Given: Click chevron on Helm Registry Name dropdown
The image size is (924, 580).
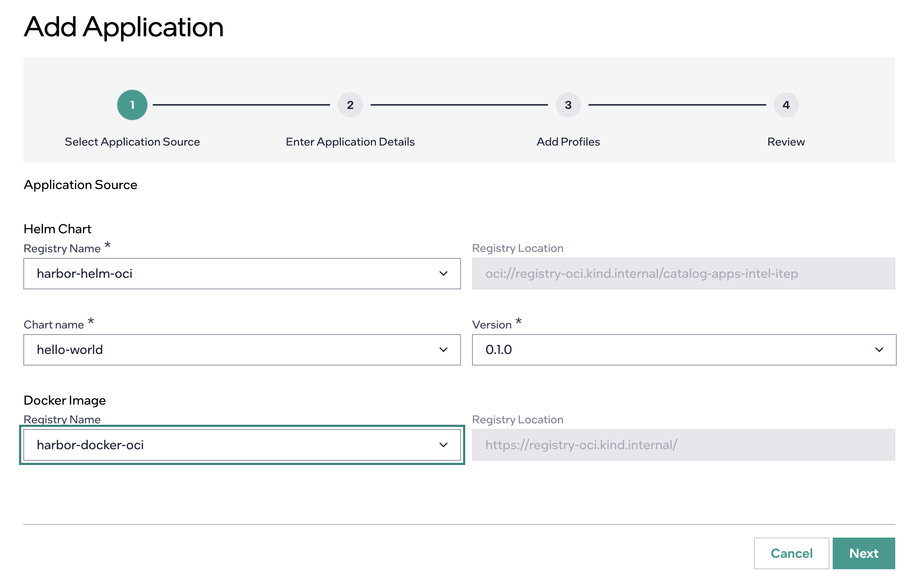Looking at the screenshot, I should (x=443, y=273).
